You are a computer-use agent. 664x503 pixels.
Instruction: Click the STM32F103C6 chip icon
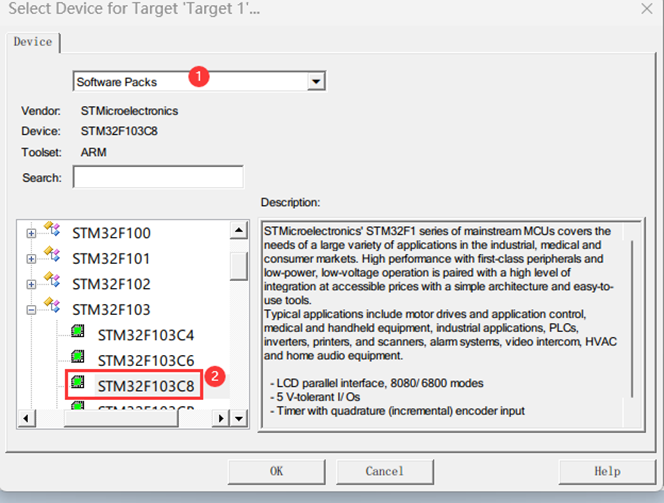click(x=77, y=357)
